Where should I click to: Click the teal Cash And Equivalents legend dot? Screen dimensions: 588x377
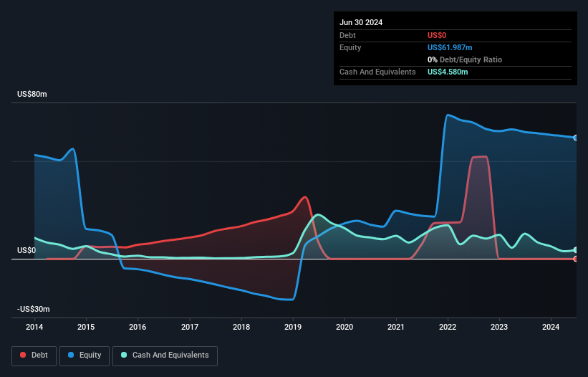click(124, 355)
